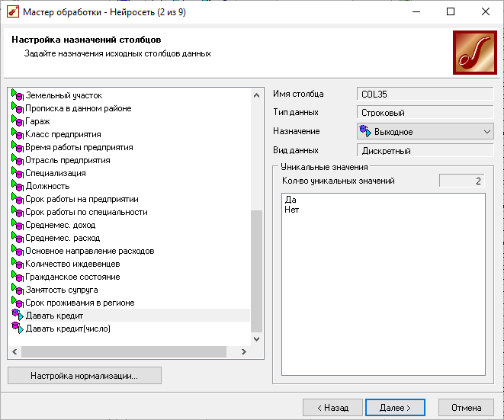Click the horizontal scroll-left arrow
The image size is (504, 420).
(x=14, y=351)
